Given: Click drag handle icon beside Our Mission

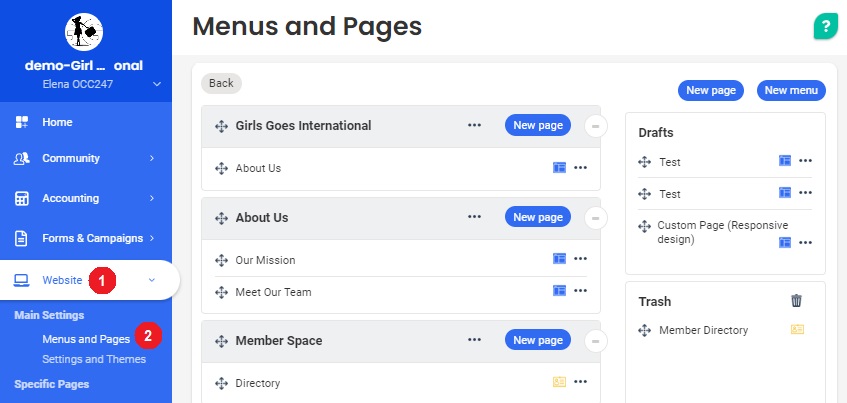Looking at the screenshot, I should click(221, 260).
